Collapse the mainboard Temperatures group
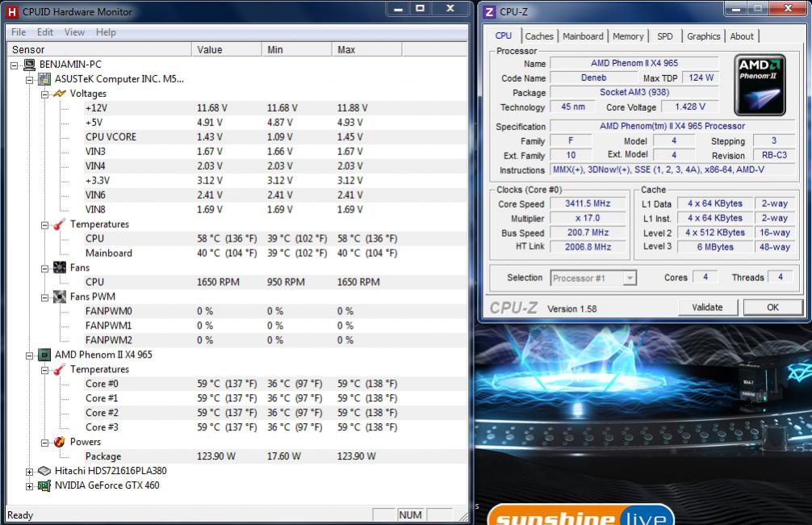The image size is (812, 525). (x=44, y=225)
